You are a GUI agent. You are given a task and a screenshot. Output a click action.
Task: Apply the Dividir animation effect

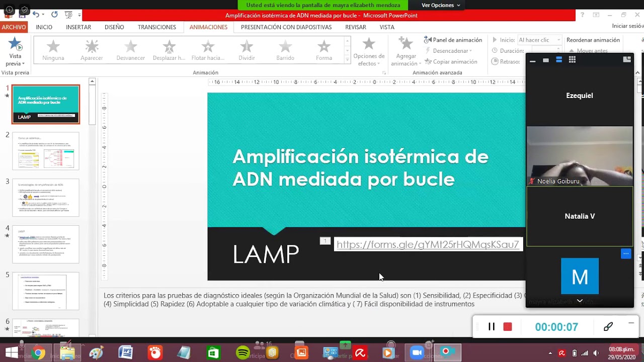(247, 51)
